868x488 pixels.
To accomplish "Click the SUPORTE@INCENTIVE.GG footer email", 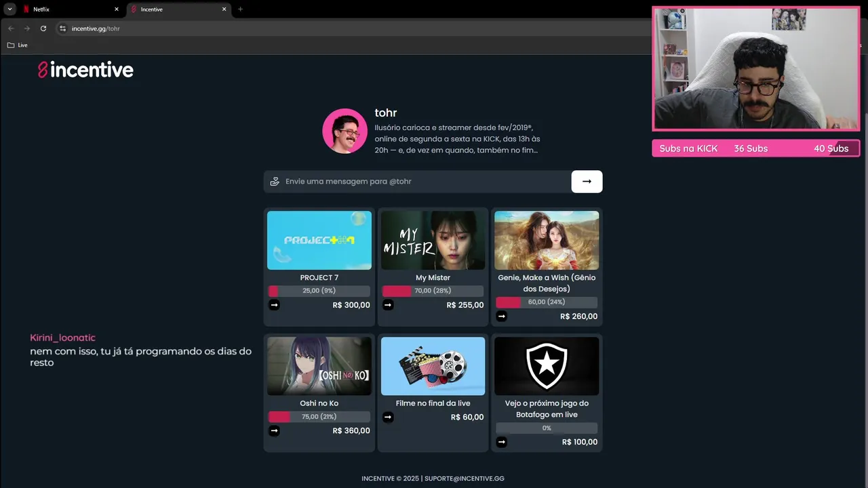I will [x=465, y=479].
